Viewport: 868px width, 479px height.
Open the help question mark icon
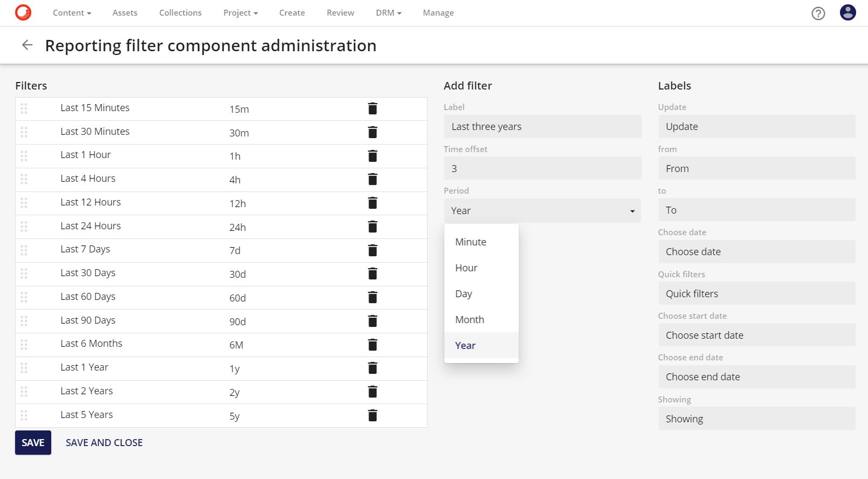click(x=818, y=13)
